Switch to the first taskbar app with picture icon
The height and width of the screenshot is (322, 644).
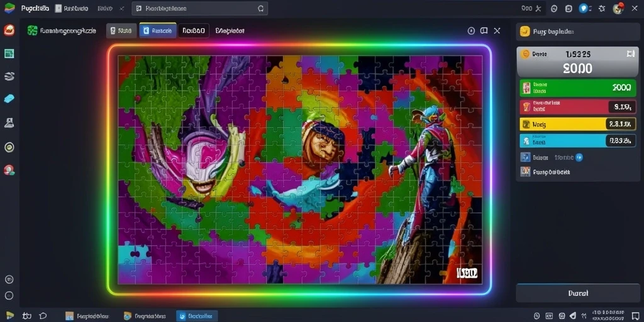87,316
